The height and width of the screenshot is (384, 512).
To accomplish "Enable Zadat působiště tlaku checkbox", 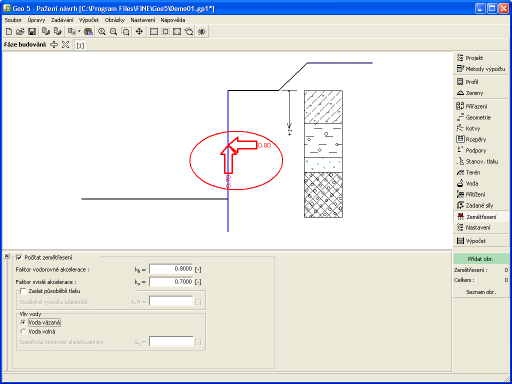I will (23, 291).
